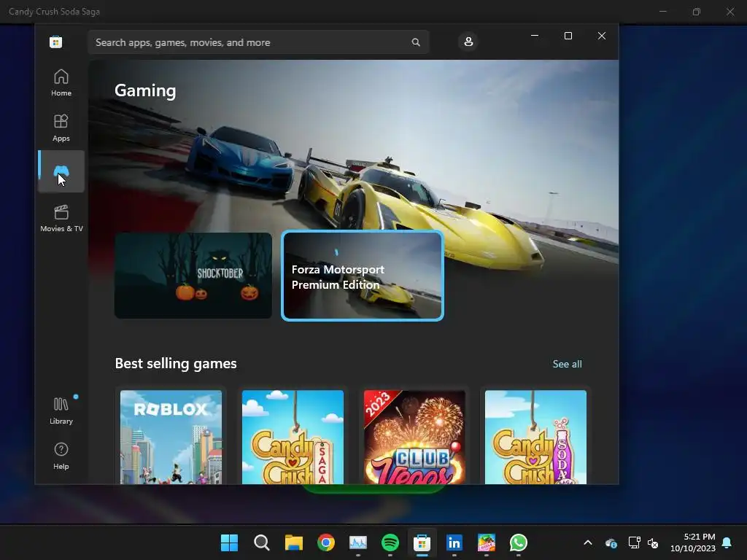The height and width of the screenshot is (560, 747).
Task: Open the Windows Start menu
Action: pyautogui.click(x=230, y=542)
